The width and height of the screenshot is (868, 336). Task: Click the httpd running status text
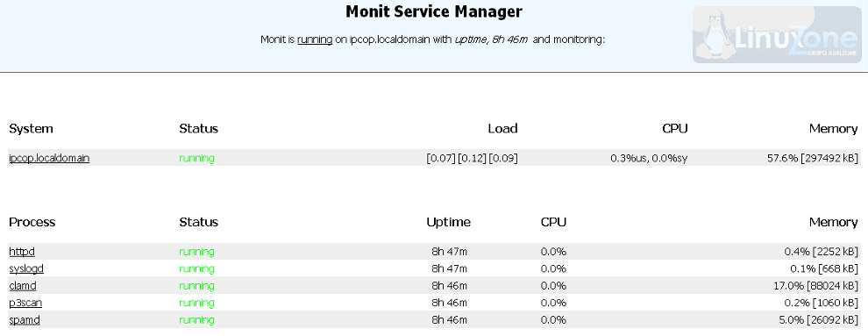pos(196,252)
